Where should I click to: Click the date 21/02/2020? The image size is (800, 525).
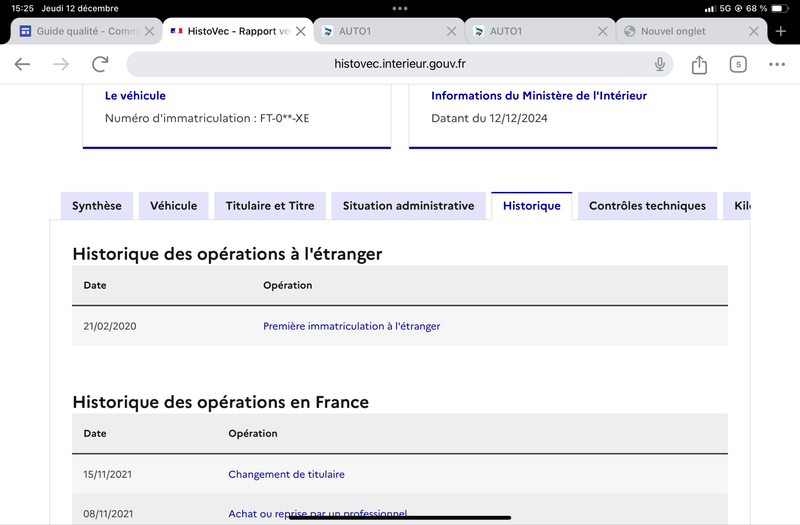tap(110, 327)
